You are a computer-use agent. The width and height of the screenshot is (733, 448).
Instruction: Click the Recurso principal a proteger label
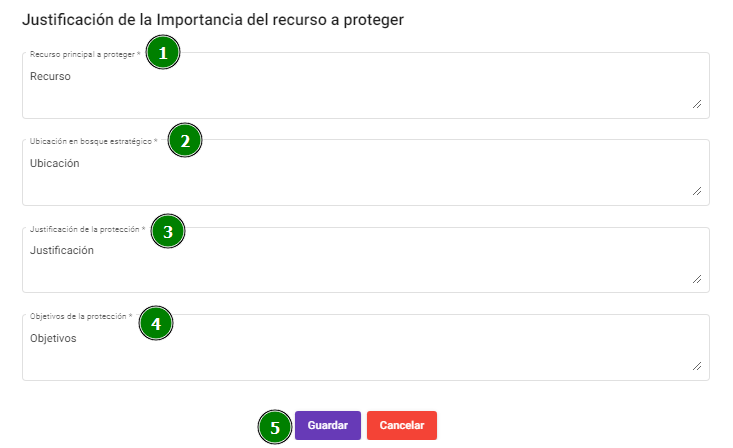click(x=85, y=54)
